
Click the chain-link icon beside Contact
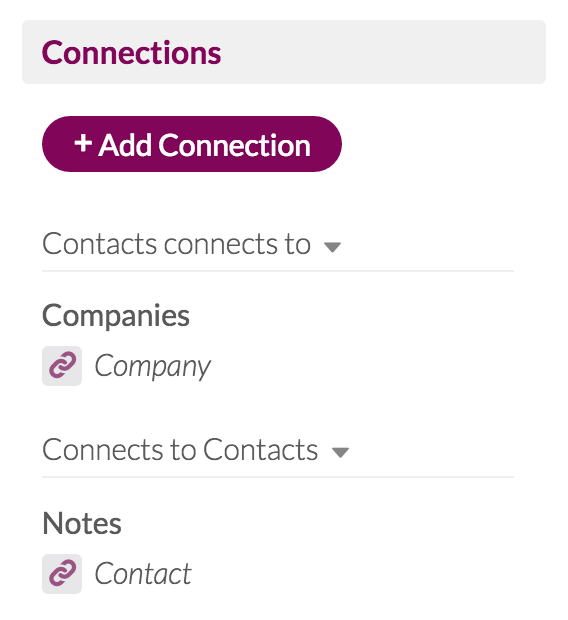62,573
